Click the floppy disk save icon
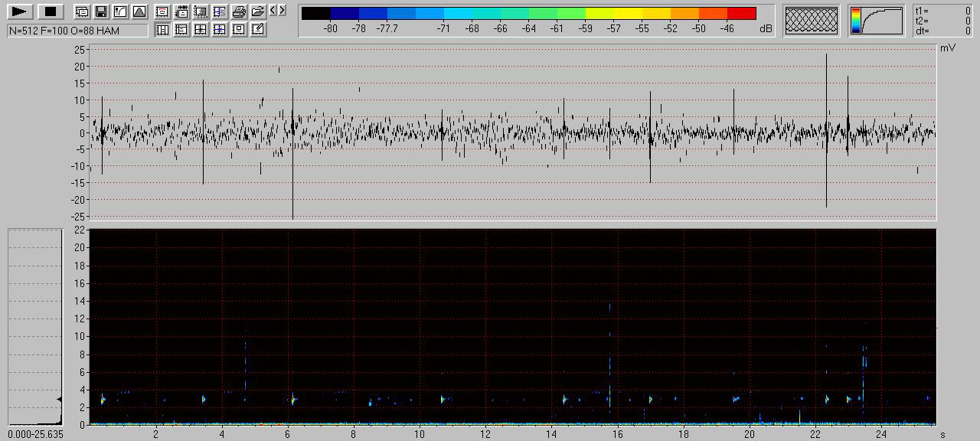 (x=100, y=11)
